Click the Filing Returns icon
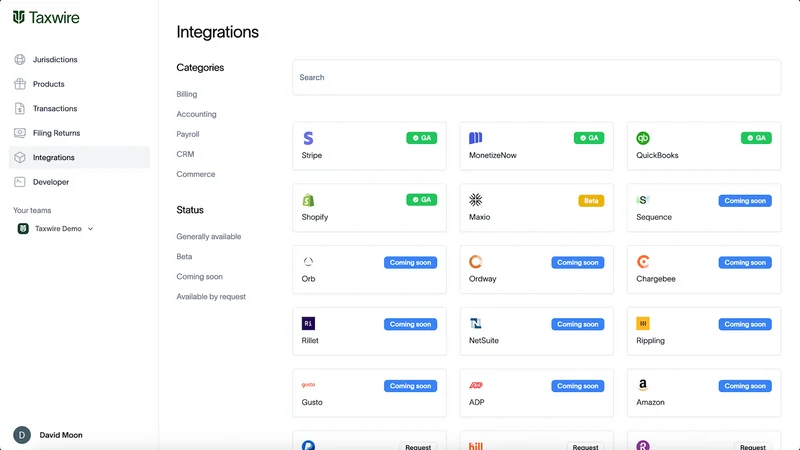 point(20,133)
